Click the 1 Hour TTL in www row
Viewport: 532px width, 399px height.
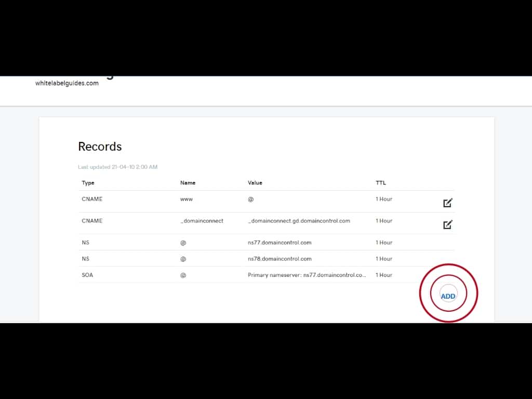point(384,199)
